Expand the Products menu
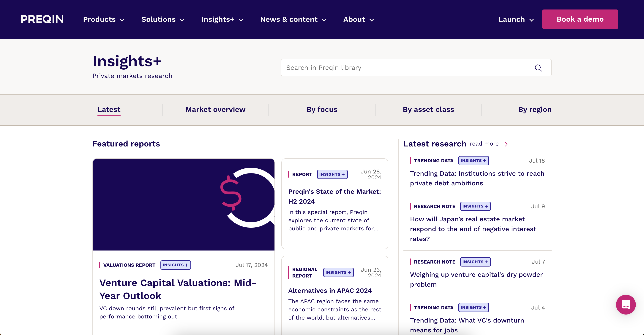Viewport: 644px width, 335px height. (104, 20)
